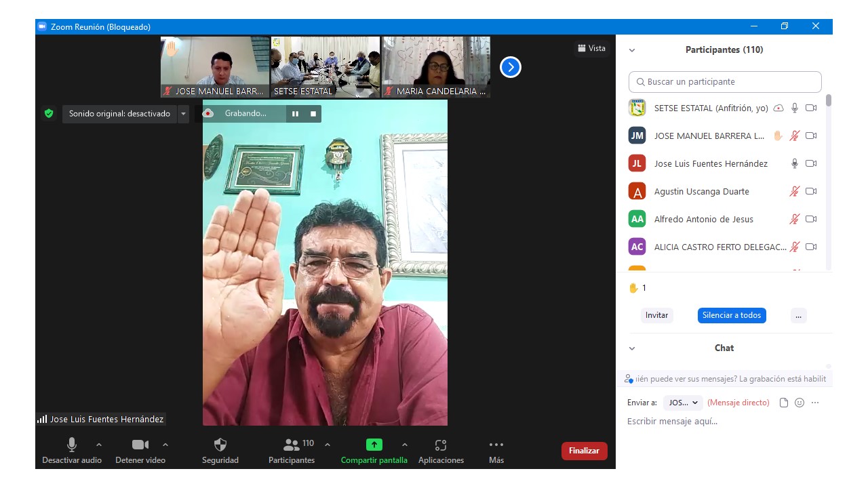Toggle Sonido original: desactivado button
The width and height of the screenshot is (868, 488).
click(x=120, y=114)
